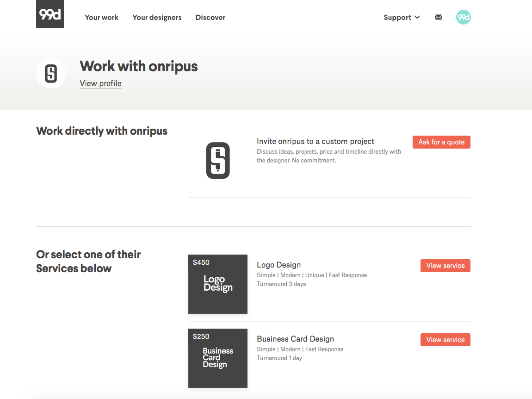The width and height of the screenshot is (532, 399).
Task: Open the Business Card Design service title
Action: pos(295,339)
